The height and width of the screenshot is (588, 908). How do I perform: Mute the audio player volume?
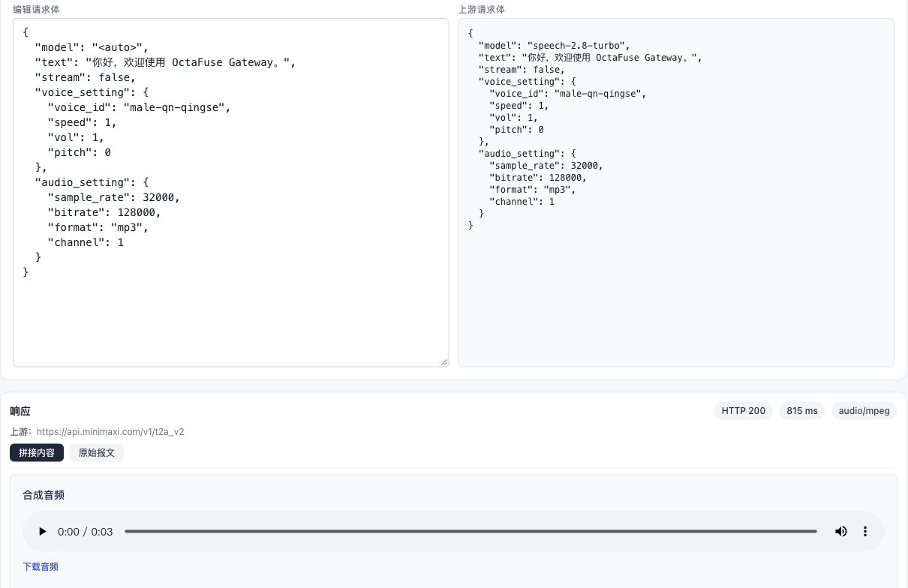(x=841, y=532)
